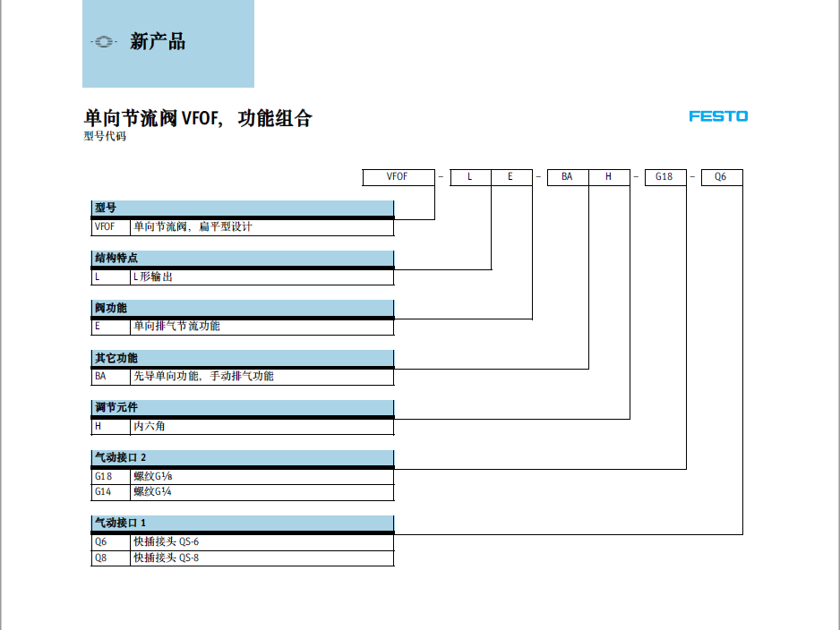Image resolution: width=840 pixels, height=630 pixels.
Task: Click the title 单向节流阀 VFOF, 功能组合
Action: [198, 118]
